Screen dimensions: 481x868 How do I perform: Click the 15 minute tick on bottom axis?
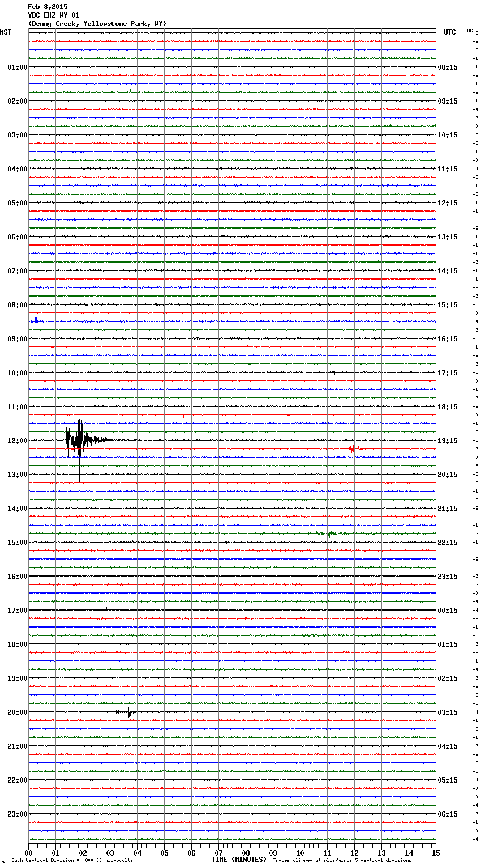(x=436, y=853)
